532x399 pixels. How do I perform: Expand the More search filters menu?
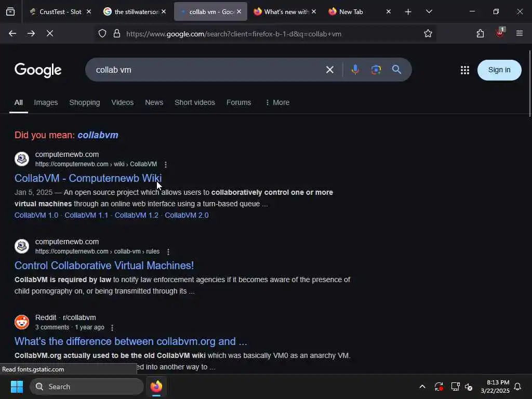coord(277,102)
